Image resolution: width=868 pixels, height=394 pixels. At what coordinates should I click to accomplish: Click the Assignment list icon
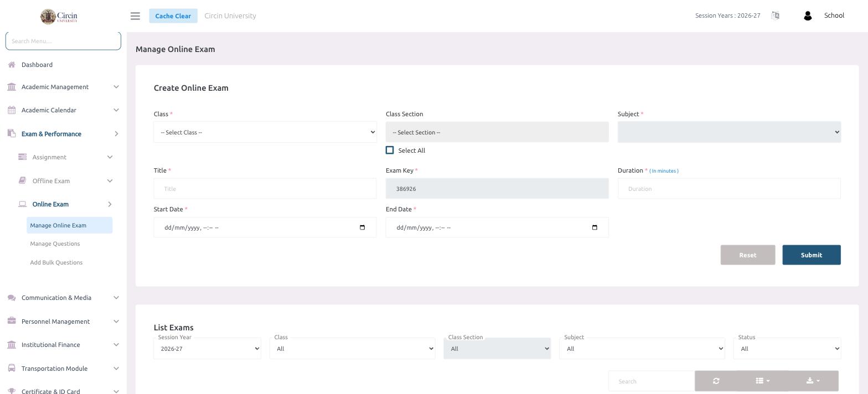[x=23, y=157]
